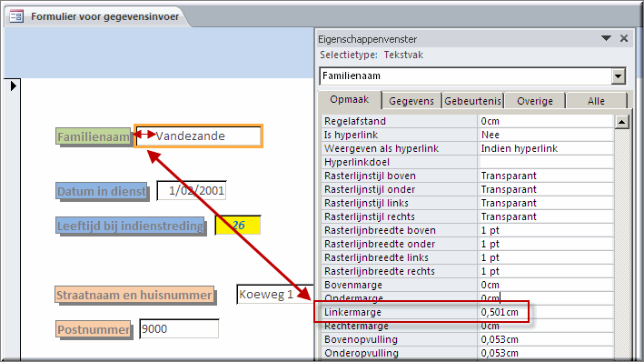Image resolution: width=644 pixels, height=362 pixels.
Task: Select the Linkermarge property name
Action: [x=352, y=312]
